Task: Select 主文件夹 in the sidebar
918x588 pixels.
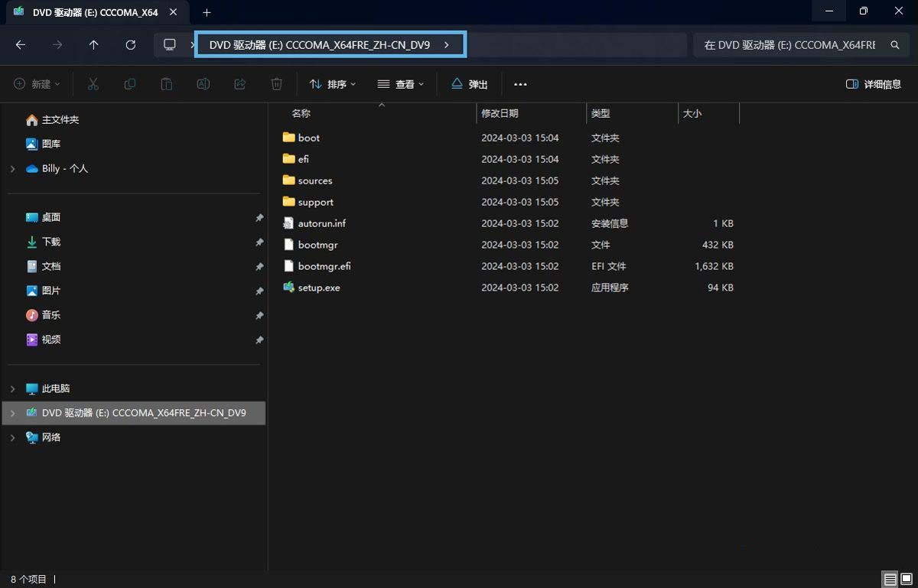Action: [x=60, y=120]
